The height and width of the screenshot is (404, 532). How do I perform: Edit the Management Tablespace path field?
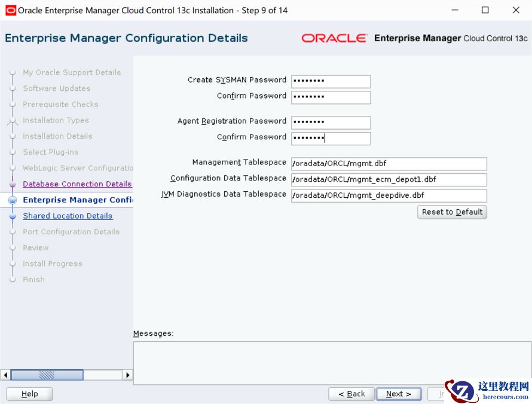389,164
